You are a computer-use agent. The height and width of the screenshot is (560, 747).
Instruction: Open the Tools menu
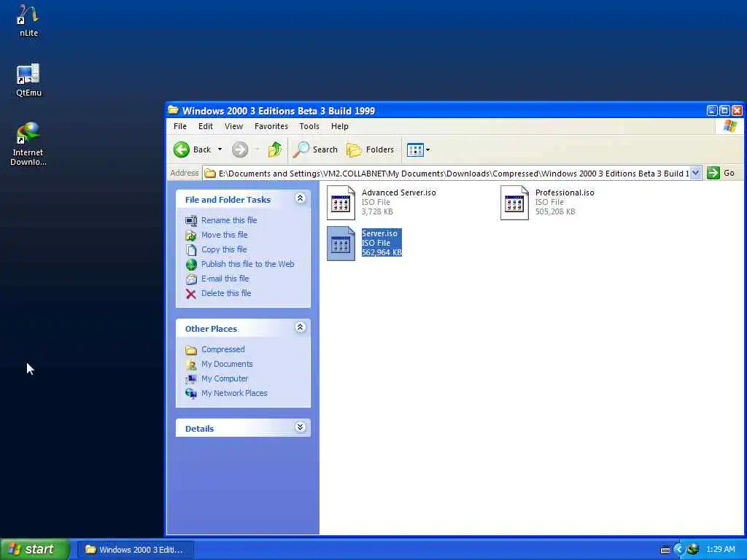[x=309, y=126]
